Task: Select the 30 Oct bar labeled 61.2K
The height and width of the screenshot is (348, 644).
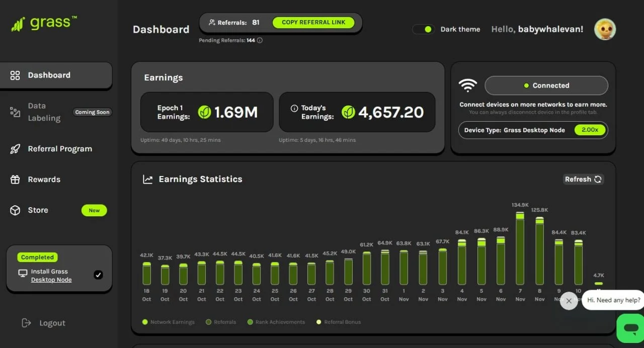Action: point(367,269)
